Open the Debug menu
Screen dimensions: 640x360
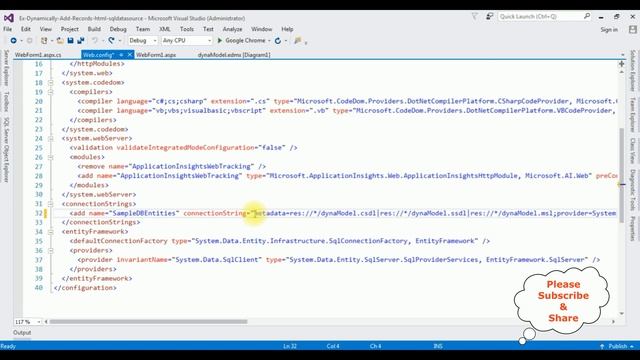click(118, 29)
